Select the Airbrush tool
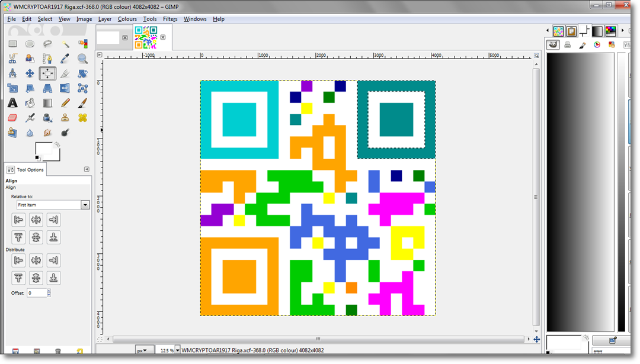Viewport: 640px width, 364px height. click(30, 118)
